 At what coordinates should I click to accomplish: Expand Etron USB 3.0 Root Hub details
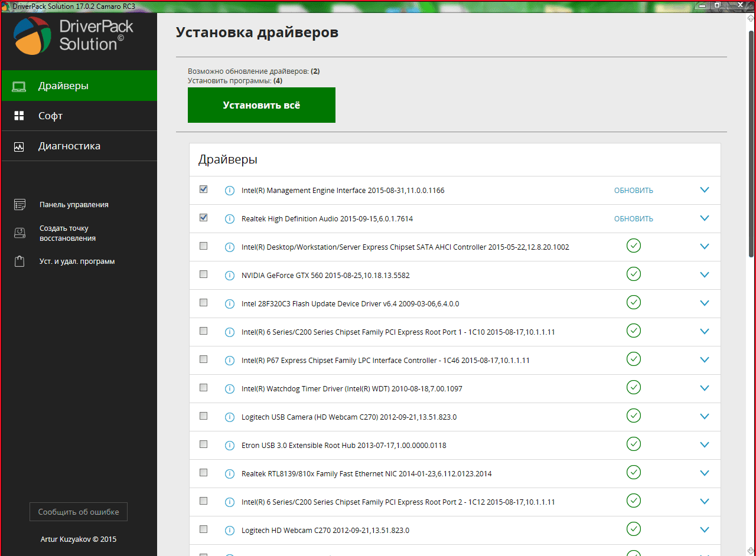(x=704, y=445)
